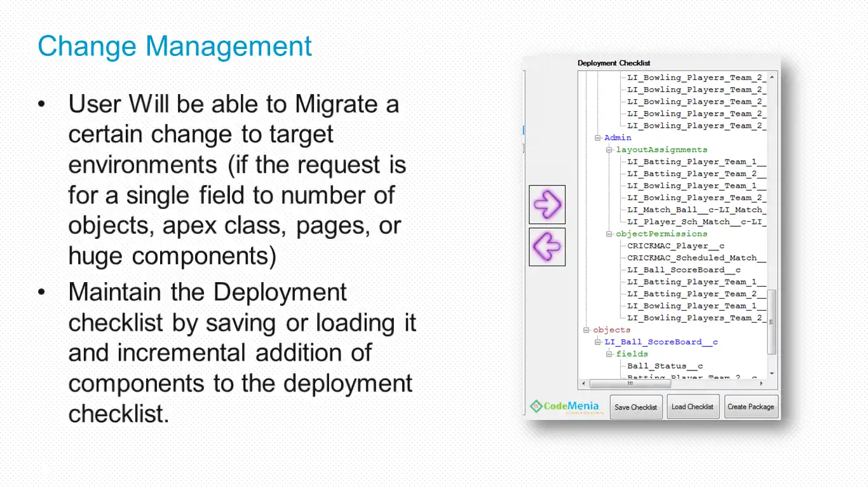Click the Create Package button
868x488 pixels.
(x=751, y=407)
